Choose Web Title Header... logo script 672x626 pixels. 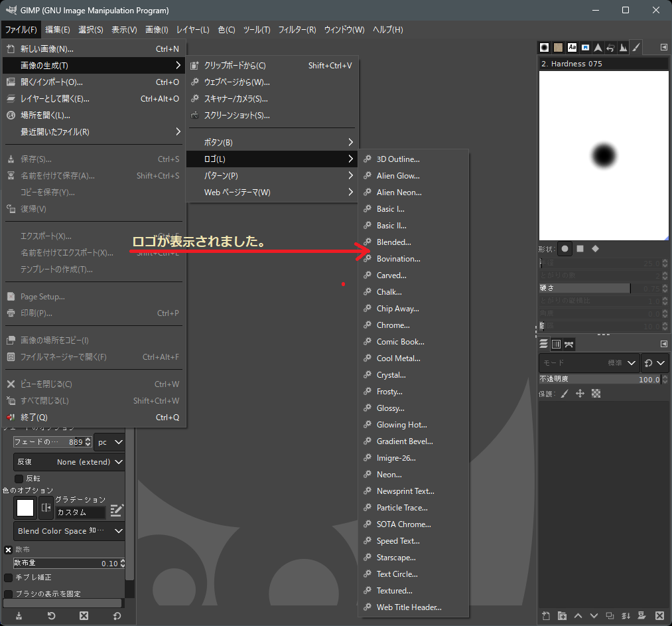413,607
